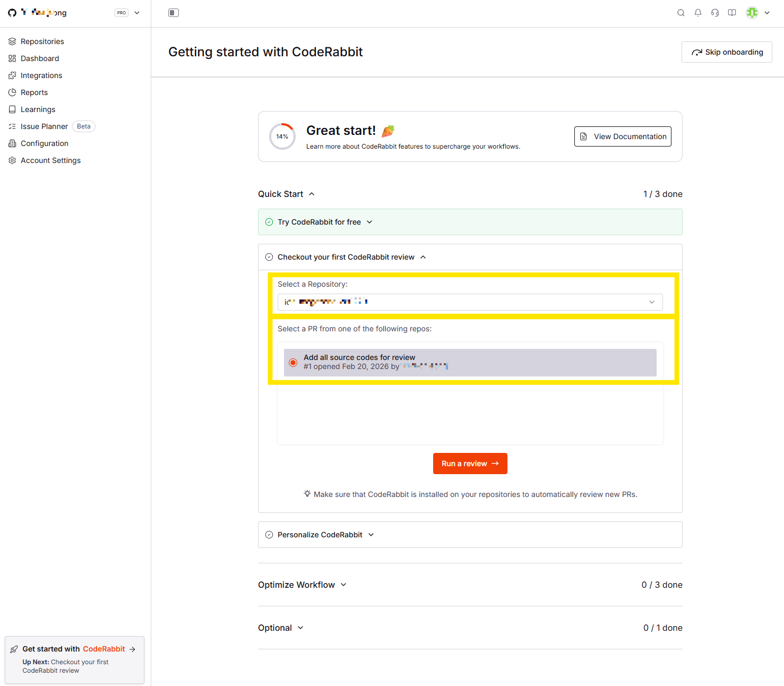Image resolution: width=784 pixels, height=686 pixels.
Task: Expand the Personalize CodeRabbit item
Action: (x=371, y=535)
